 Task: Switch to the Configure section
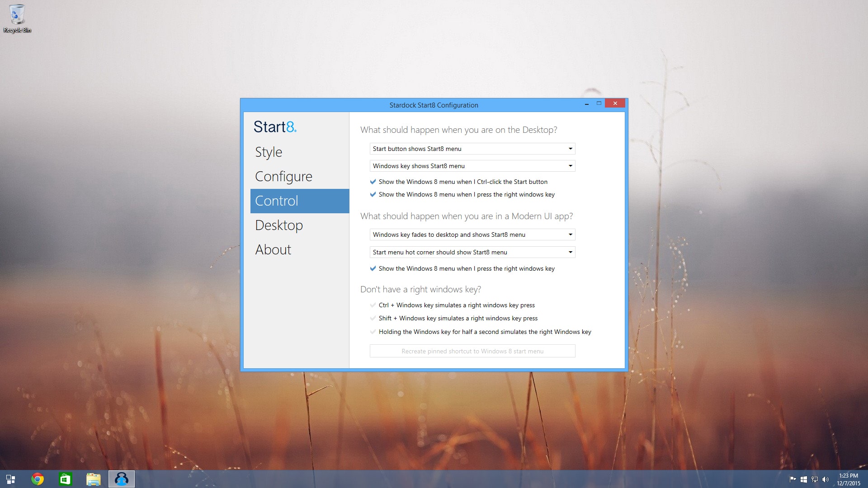(x=300, y=177)
